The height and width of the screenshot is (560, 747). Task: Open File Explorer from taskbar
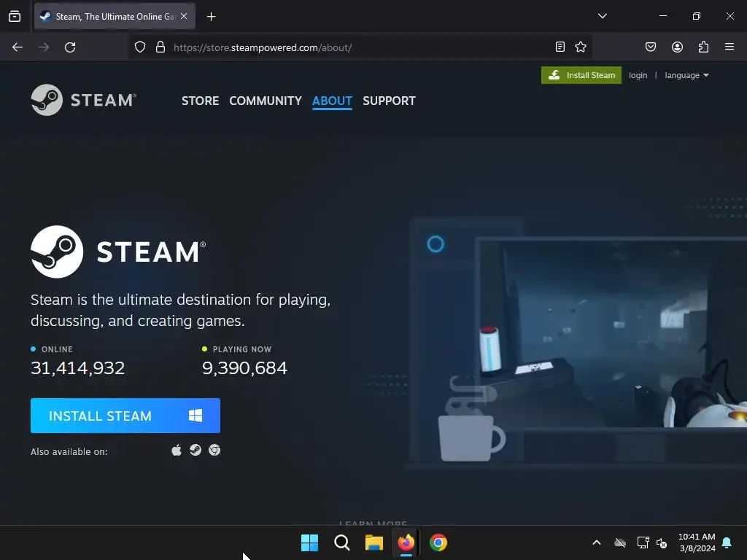pos(374,542)
